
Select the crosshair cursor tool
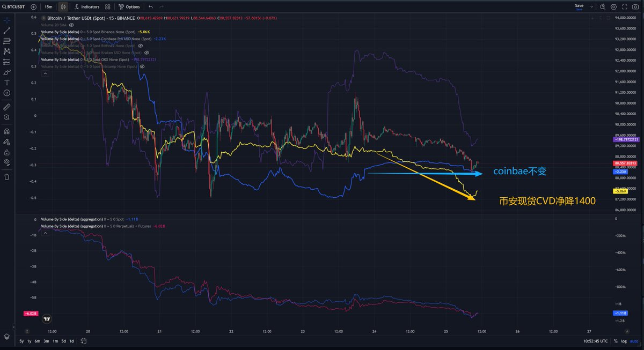[x=7, y=20]
